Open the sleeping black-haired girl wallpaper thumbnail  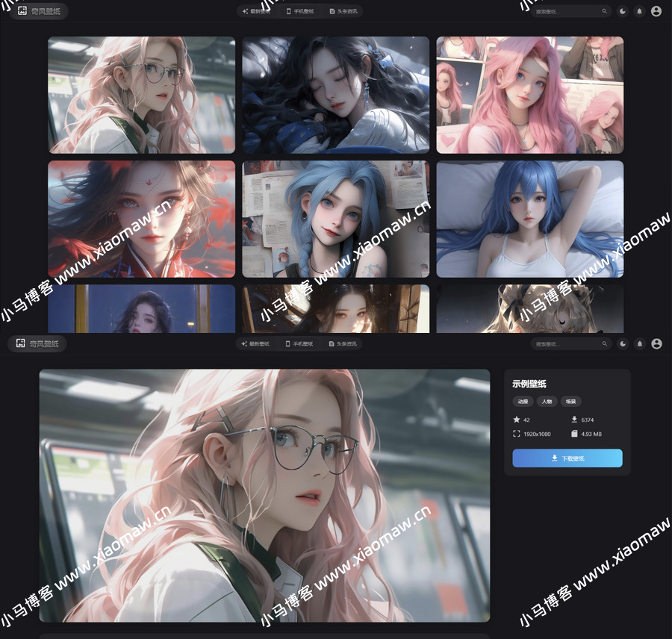[x=335, y=95]
